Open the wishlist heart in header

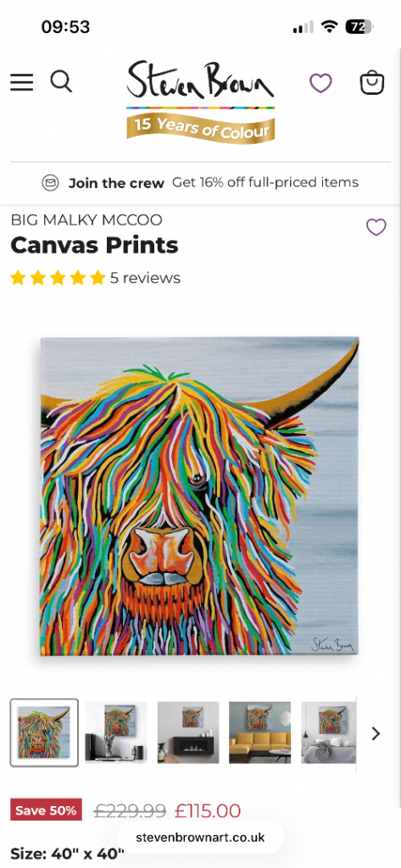coord(320,83)
